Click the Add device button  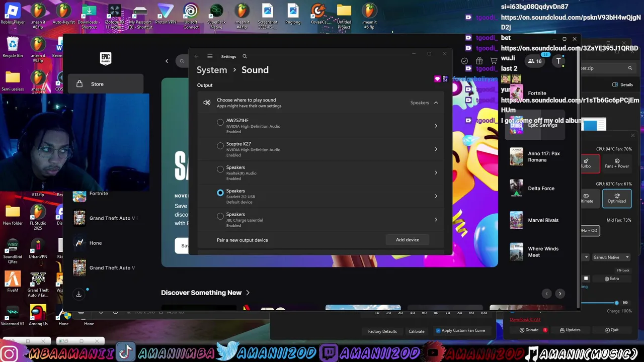[408, 240]
